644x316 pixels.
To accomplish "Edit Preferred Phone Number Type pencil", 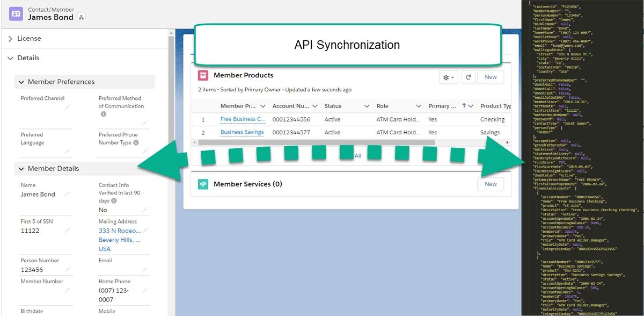I will (145, 152).
